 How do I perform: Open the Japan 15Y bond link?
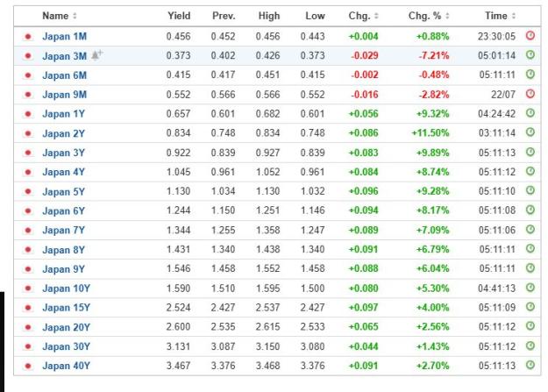[66, 308]
